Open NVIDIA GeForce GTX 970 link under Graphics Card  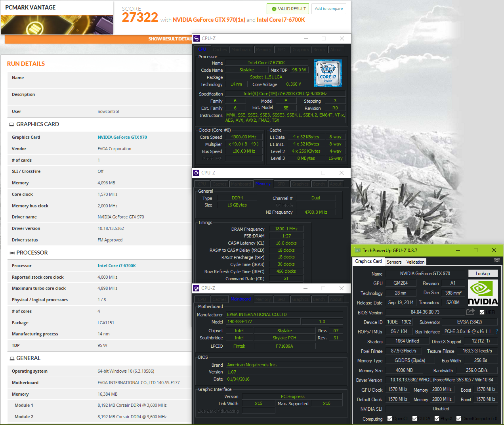[x=122, y=137]
